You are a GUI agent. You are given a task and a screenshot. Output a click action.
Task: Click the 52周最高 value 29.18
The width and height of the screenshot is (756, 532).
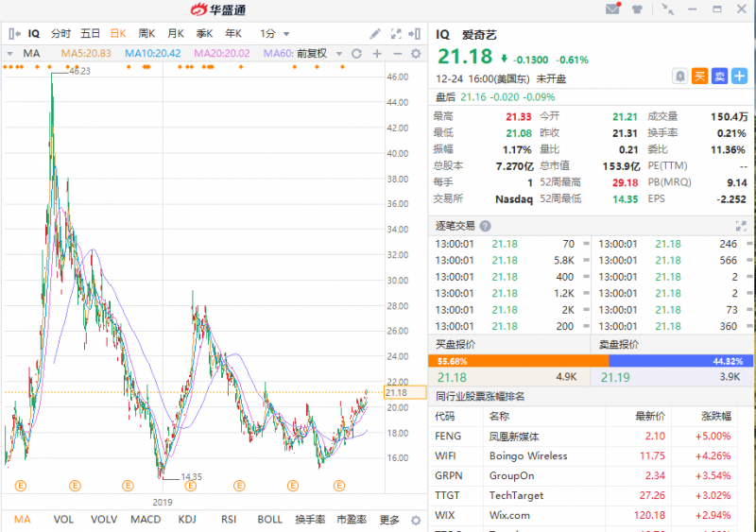click(625, 182)
